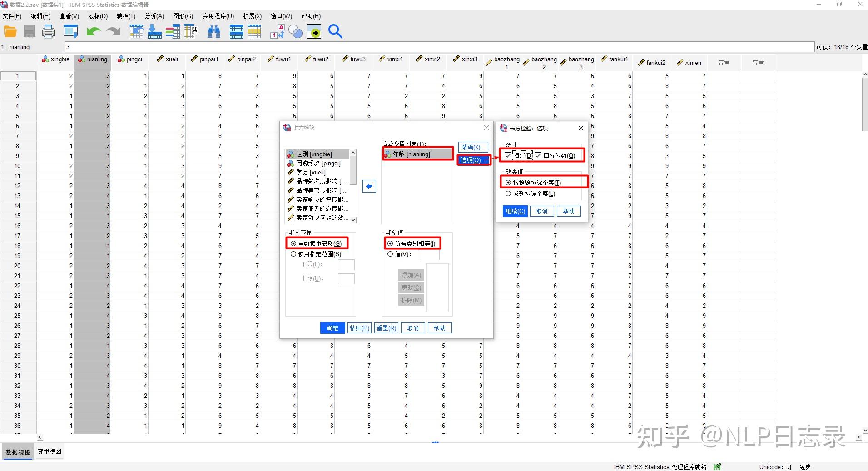Click 继续(C) in the options dialog
Screen dimensions: 868x471
[514, 211]
